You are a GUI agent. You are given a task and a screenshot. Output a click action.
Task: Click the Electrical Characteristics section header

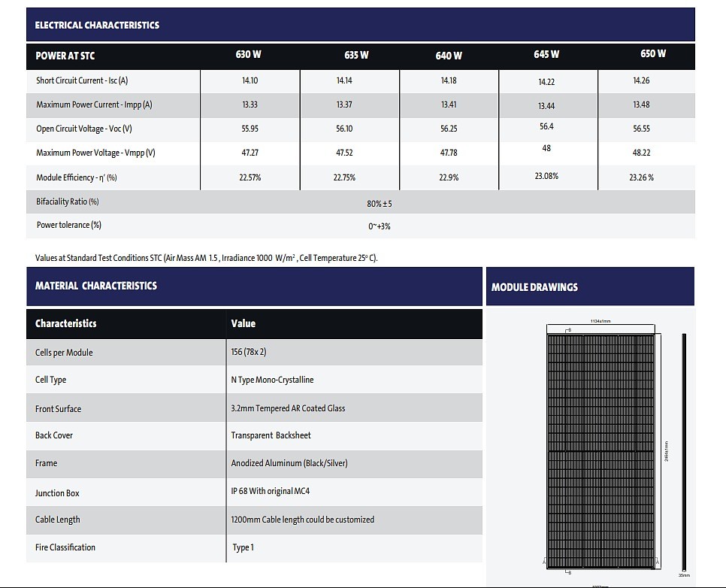[x=98, y=25]
